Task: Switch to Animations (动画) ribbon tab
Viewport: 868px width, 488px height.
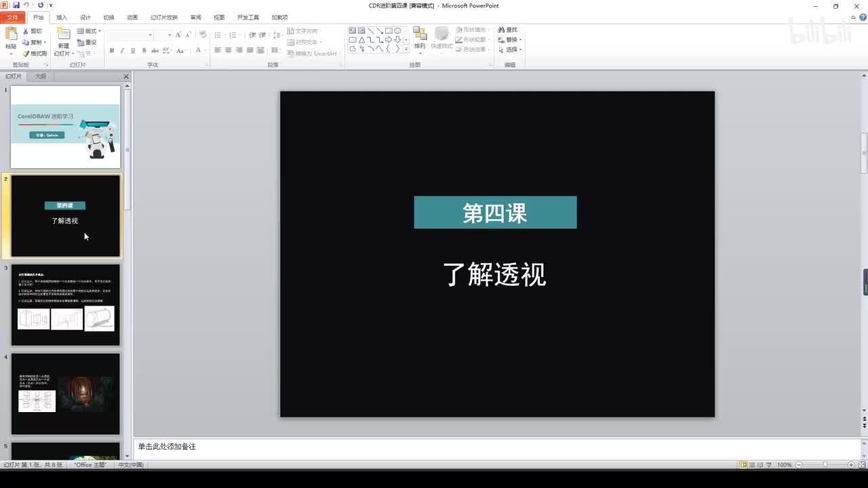Action: 132,17
